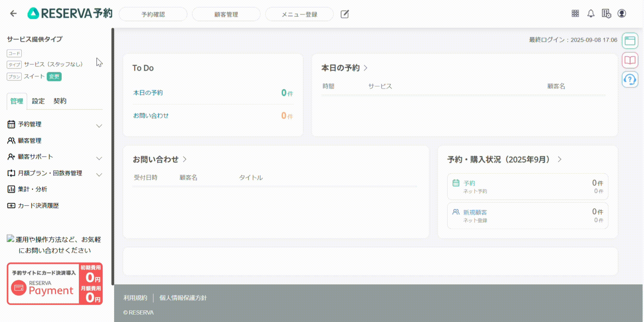This screenshot has width=644, height=322.
Task: Expand the 予約管理 menu chevron
Action: click(99, 126)
